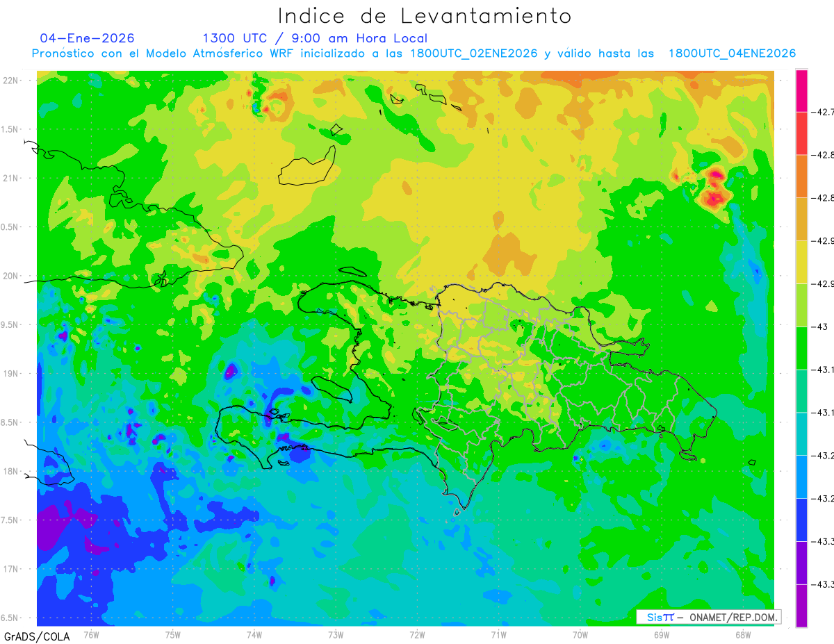Screen dimensions: 834x644
Task: Click the '19N' latitude label
Action: click(x=12, y=374)
